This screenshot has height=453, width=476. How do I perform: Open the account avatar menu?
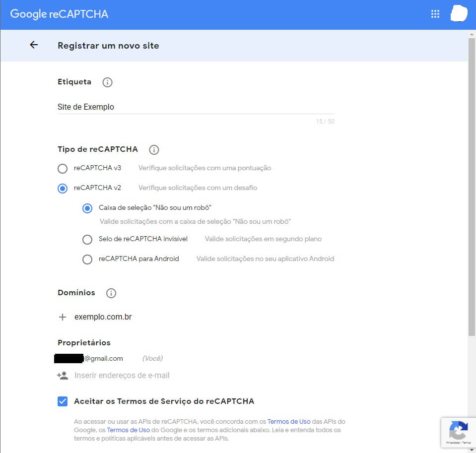tap(459, 14)
